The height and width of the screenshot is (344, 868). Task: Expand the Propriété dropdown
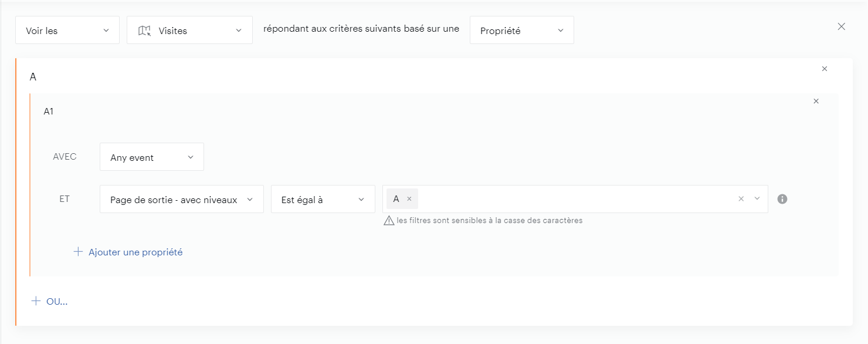click(521, 31)
